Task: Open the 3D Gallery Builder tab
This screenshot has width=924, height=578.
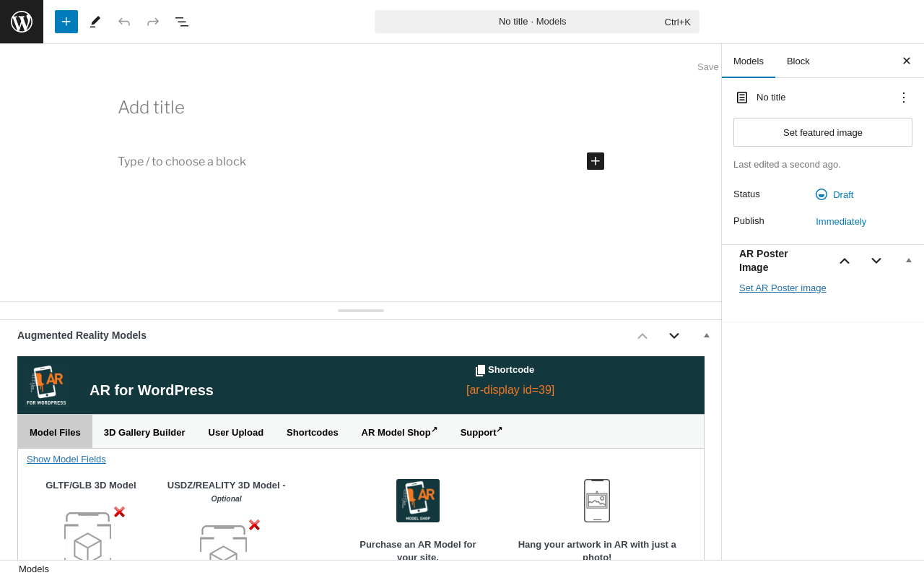Action: pyautogui.click(x=144, y=432)
